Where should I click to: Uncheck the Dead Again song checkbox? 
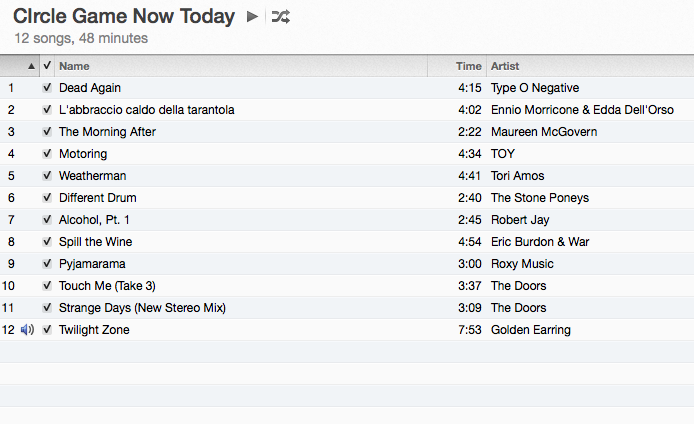pos(47,88)
